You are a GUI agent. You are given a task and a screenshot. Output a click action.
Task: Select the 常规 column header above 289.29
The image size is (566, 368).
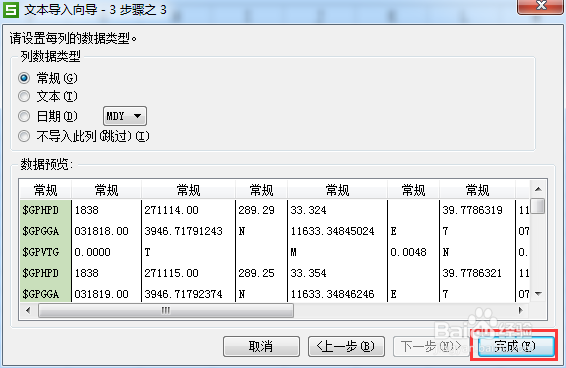pyautogui.click(x=261, y=190)
